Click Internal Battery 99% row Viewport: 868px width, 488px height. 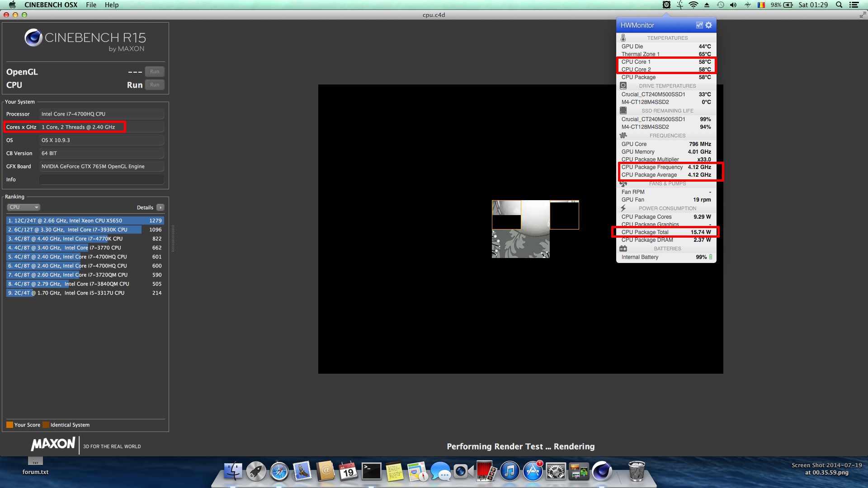[x=666, y=257]
